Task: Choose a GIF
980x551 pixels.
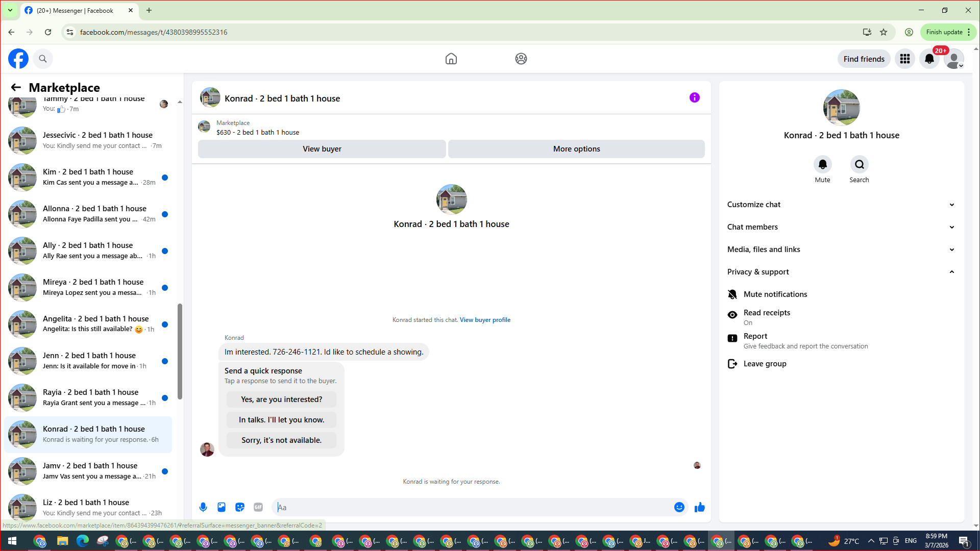Action: [x=258, y=507]
